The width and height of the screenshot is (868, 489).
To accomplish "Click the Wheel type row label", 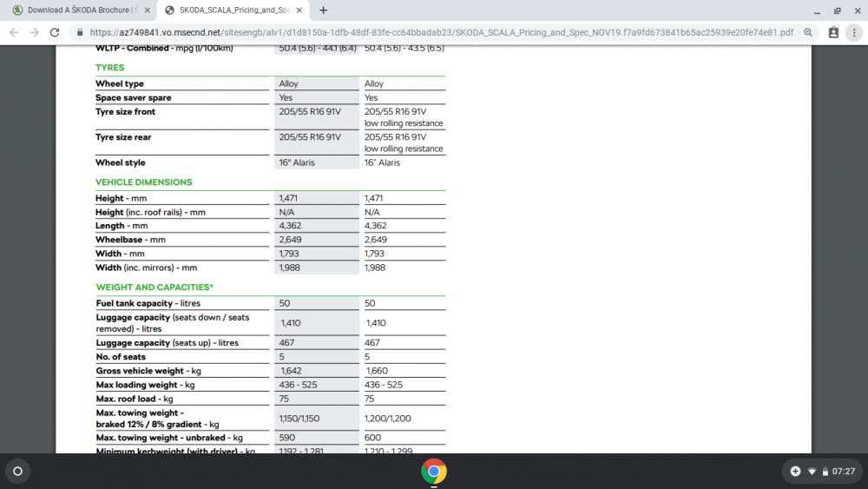I will (120, 83).
